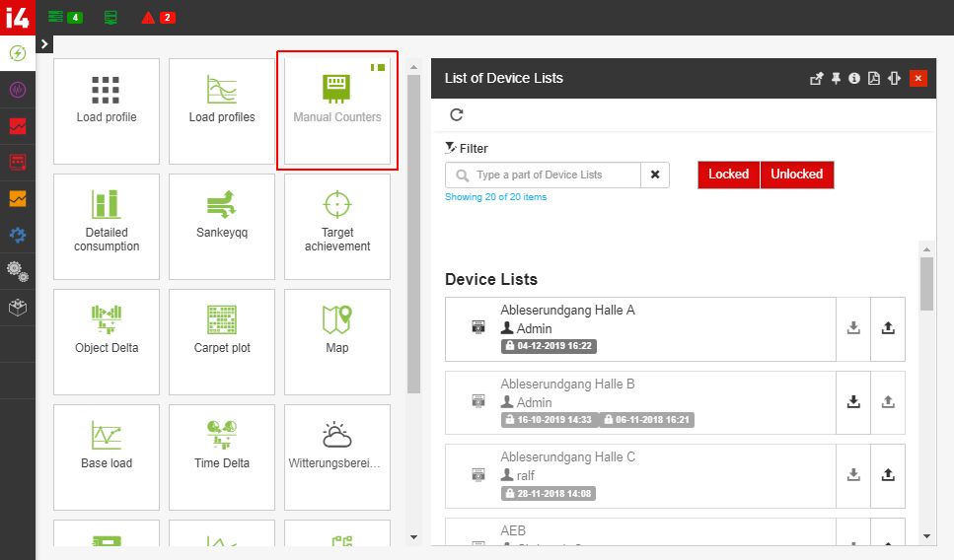This screenshot has width=954, height=560.
Task: Open the Detailed consumption tile
Action: click(x=107, y=227)
